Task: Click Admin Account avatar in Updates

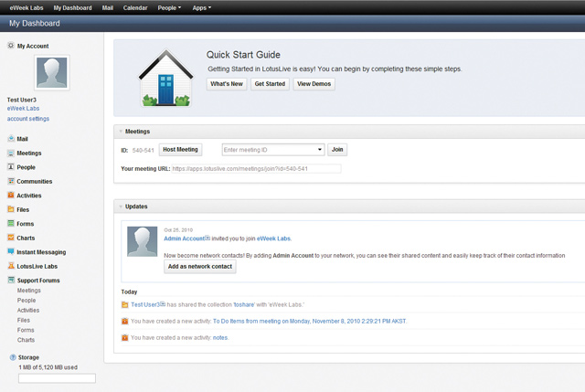Action: coord(143,241)
